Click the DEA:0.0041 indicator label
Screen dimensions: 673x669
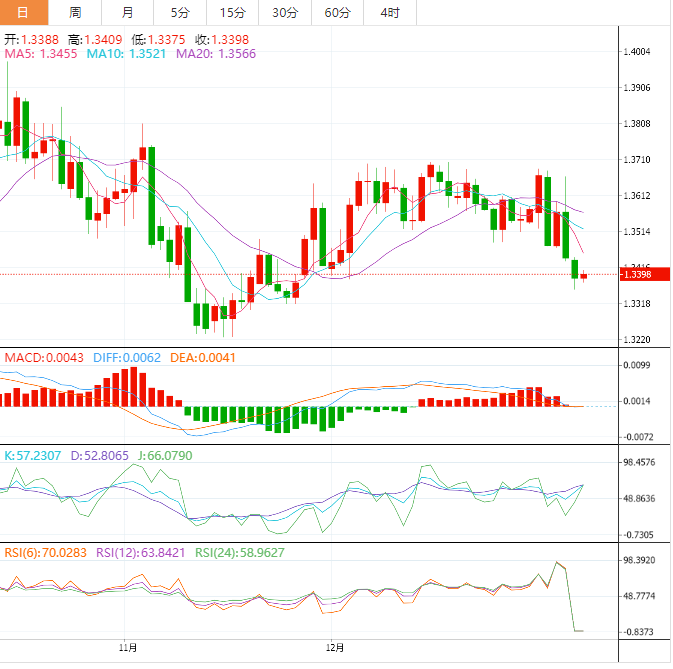click(203, 358)
